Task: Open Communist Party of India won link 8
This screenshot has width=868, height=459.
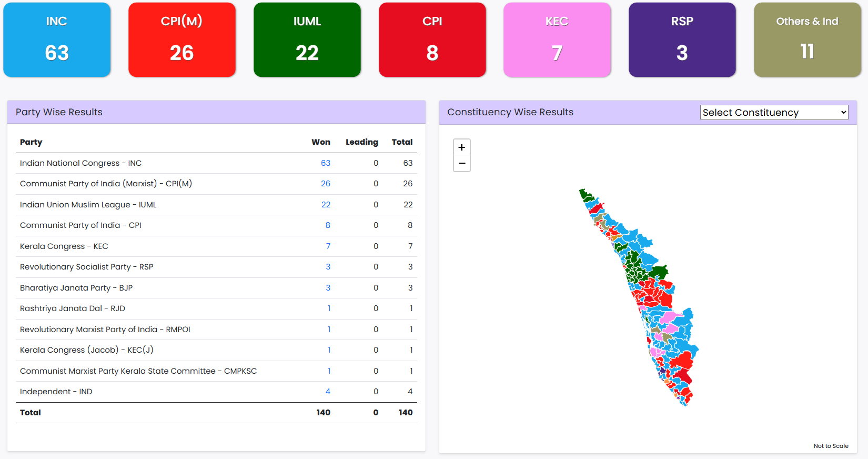Action: pos(328,225)
